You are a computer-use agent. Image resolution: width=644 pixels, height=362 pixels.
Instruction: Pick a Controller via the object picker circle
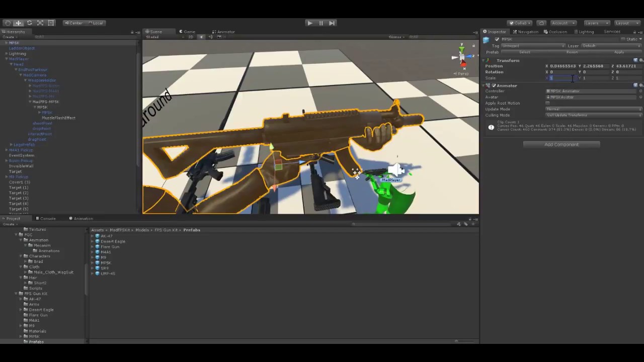[640, 91]
